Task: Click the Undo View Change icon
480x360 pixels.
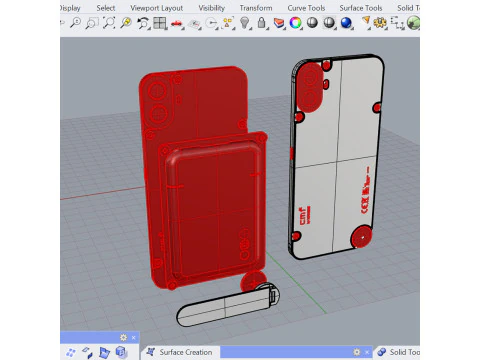Action: pyautogui.click(x=143, y=23)
